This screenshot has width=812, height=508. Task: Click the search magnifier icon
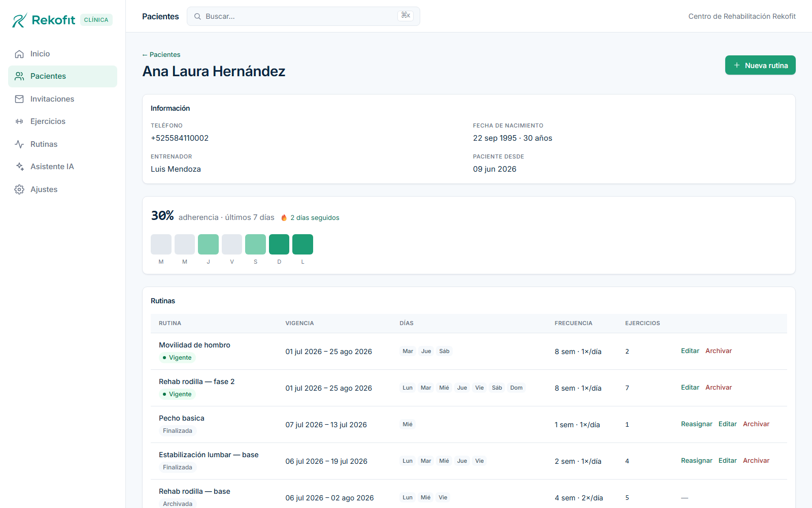point(197,16)
